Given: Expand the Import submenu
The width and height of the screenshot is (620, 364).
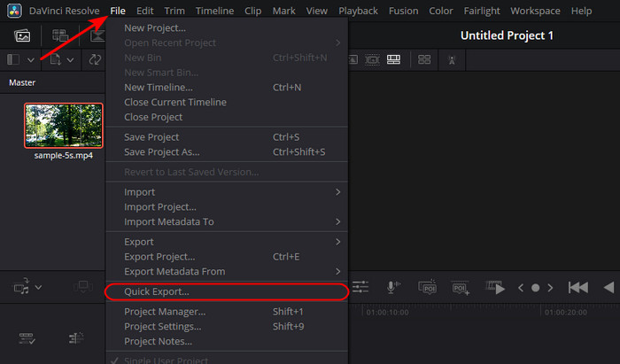Looking at the screenshot, I should [227, 192].
